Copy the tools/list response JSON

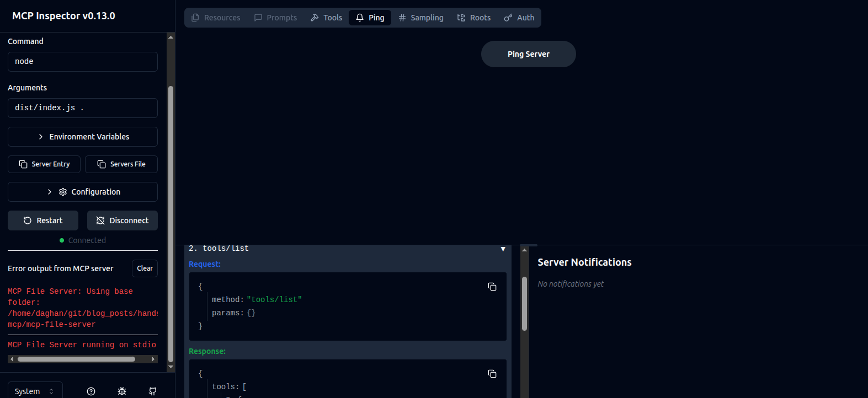coord(492,374)
